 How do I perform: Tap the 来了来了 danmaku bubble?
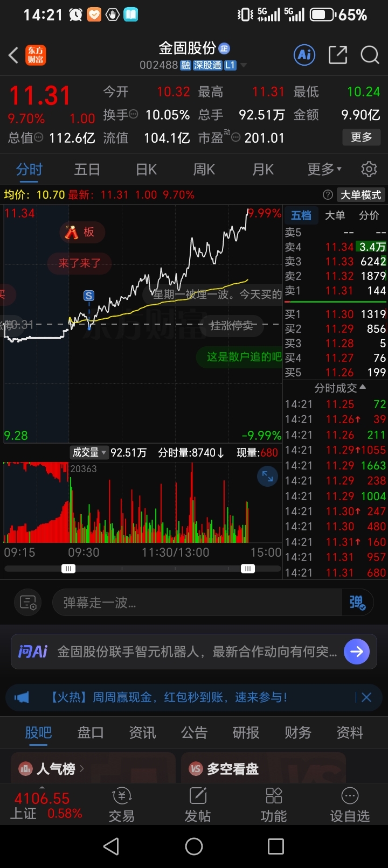[80, 263]
